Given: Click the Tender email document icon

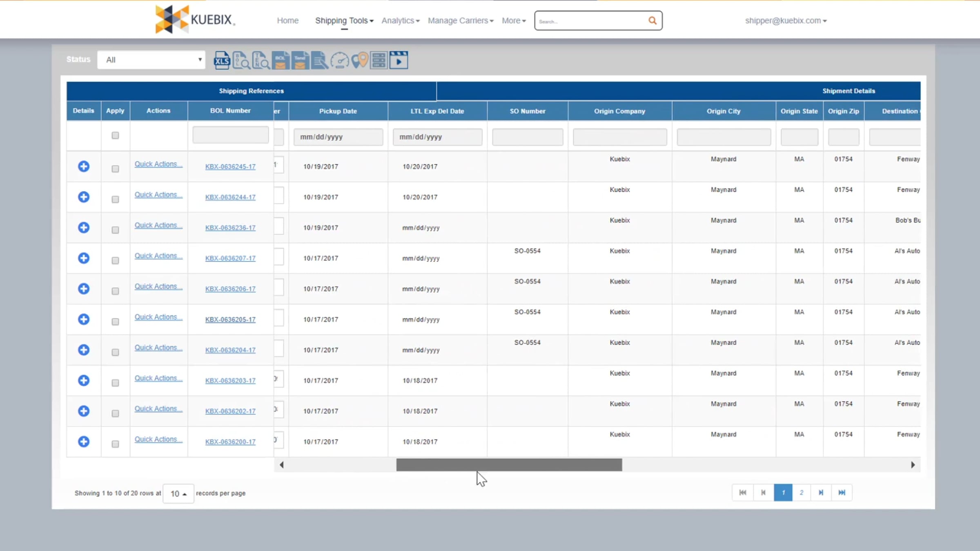Looking at the screenshot, I should coord(300,60).
